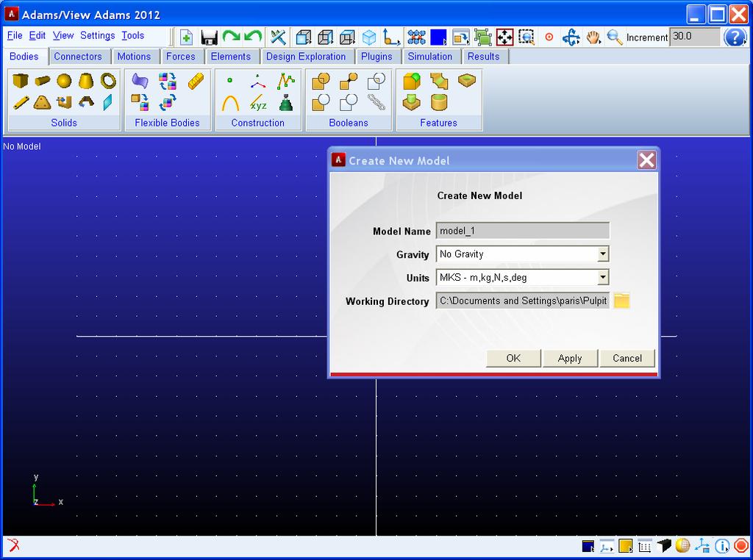Choose the Point construction tool
Viewport: 753px width, 560px height.
pyautogui.click(x=230, y=80)
